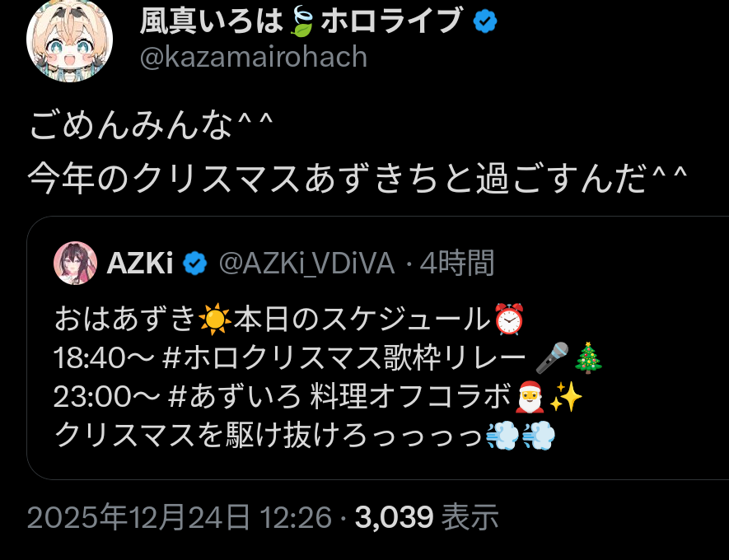
Task: Open the #ホロクリスマス歌枠リレー hashtag
Action: pos(344,358)
